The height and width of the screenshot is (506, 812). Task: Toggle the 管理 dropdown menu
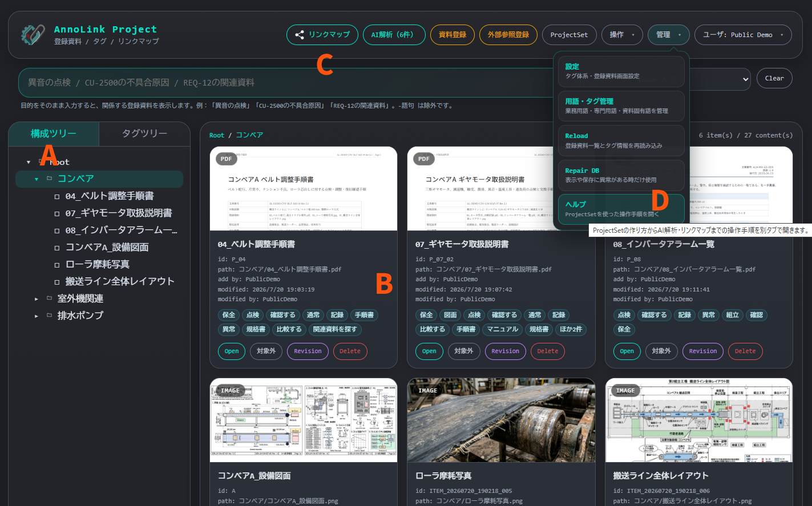tap(669, 35)
